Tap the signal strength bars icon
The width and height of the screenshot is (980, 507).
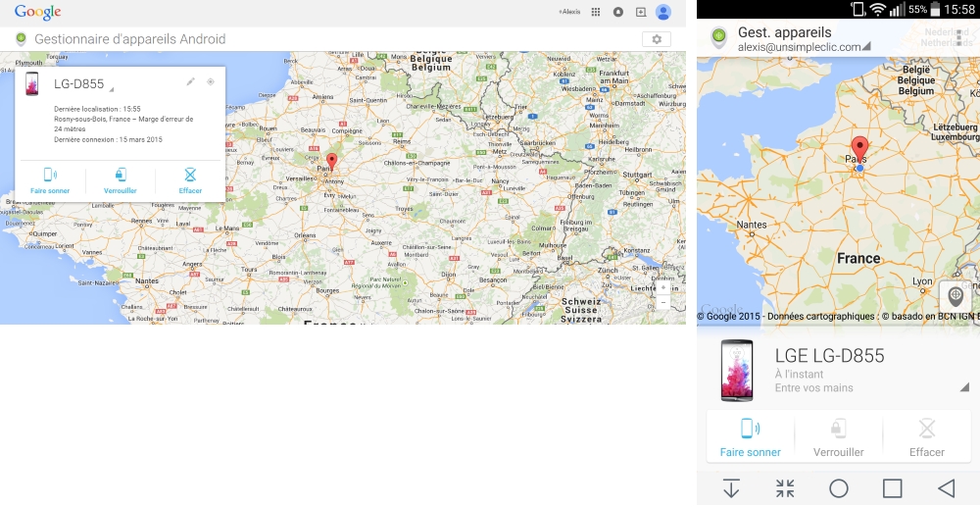click(x=897, y=10)
